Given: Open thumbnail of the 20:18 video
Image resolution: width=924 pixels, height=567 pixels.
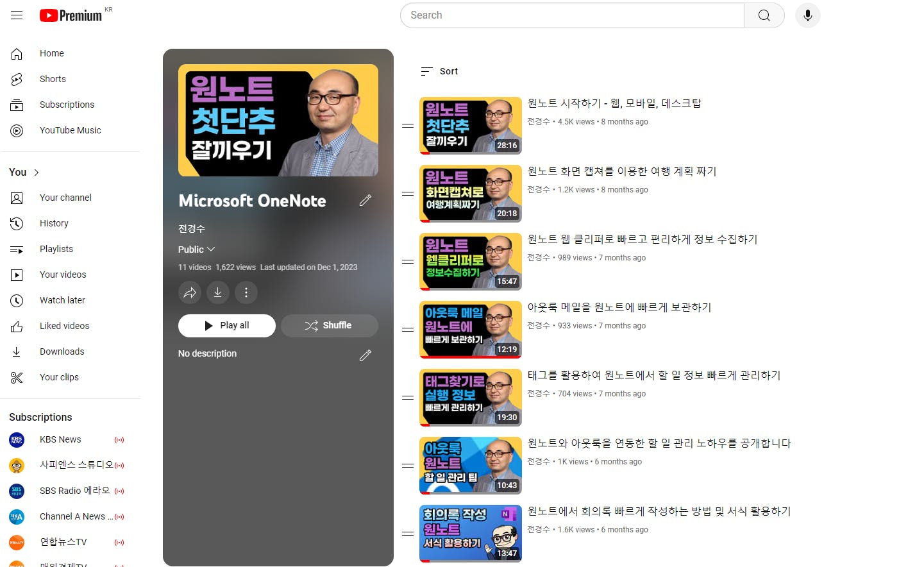Looking at the screenshot, I should pyautogui.click(x=471, y=194).
